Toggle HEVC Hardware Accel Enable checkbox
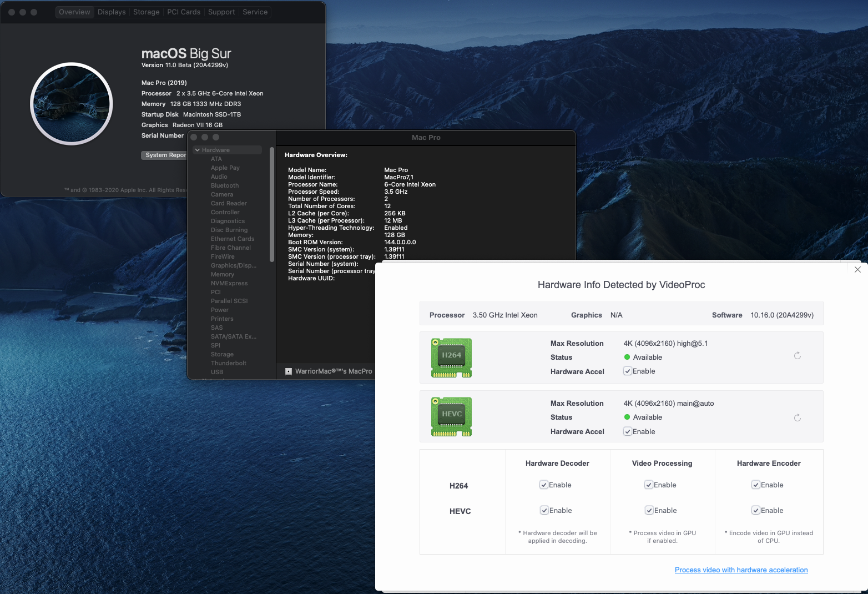The width and height of the screenshot is (868, 594). (x=628, y=432)
